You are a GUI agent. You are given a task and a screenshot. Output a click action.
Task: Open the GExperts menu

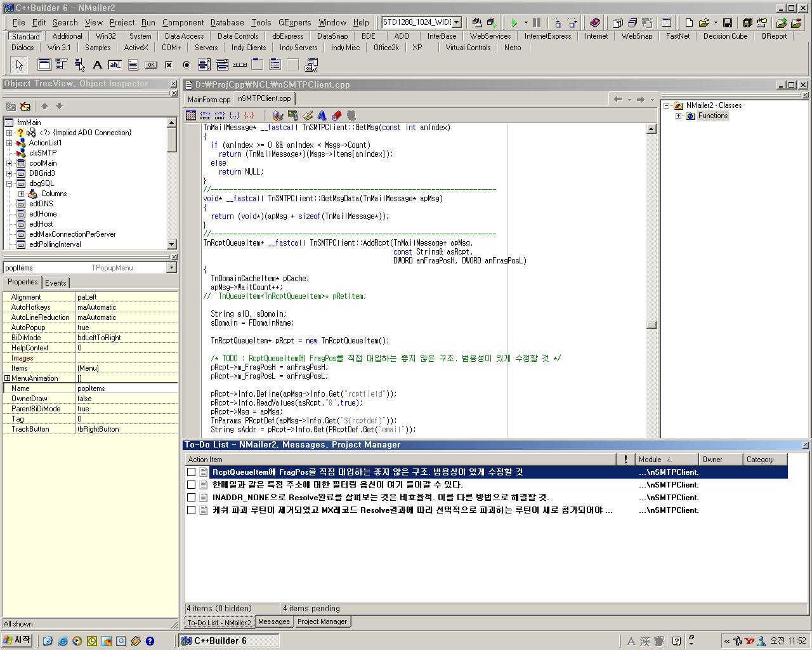pyautogui.click(x=294, y=22)
